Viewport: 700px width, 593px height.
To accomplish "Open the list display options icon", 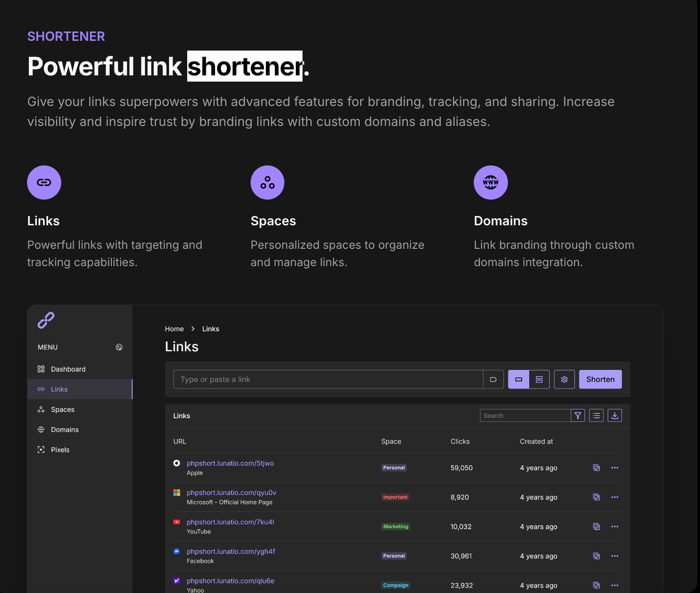I will pos(596,416).
